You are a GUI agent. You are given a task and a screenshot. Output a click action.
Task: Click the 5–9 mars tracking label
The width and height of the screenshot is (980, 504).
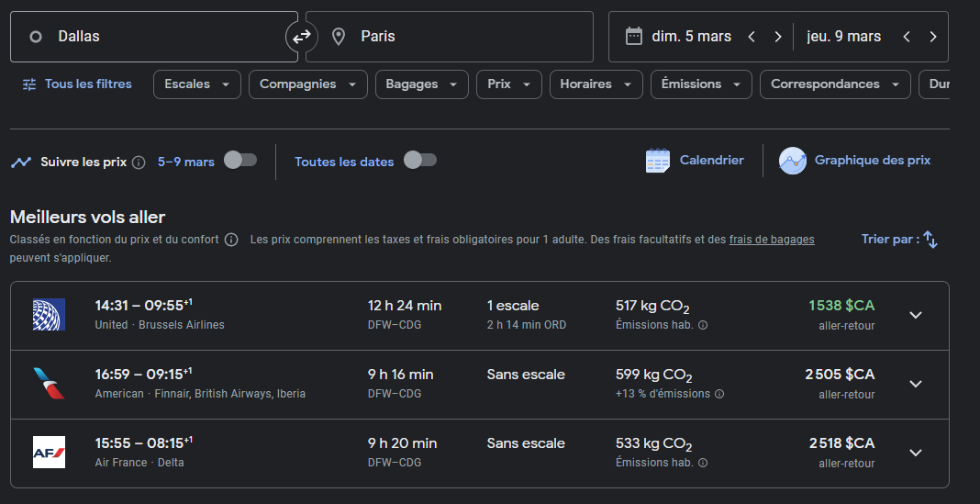pyautogui.click(x=186, y=162)
